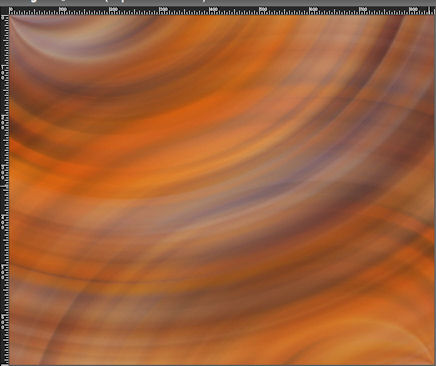436x366 pixels.
Task: Click the ruler origin corner box
Action: 4,11
